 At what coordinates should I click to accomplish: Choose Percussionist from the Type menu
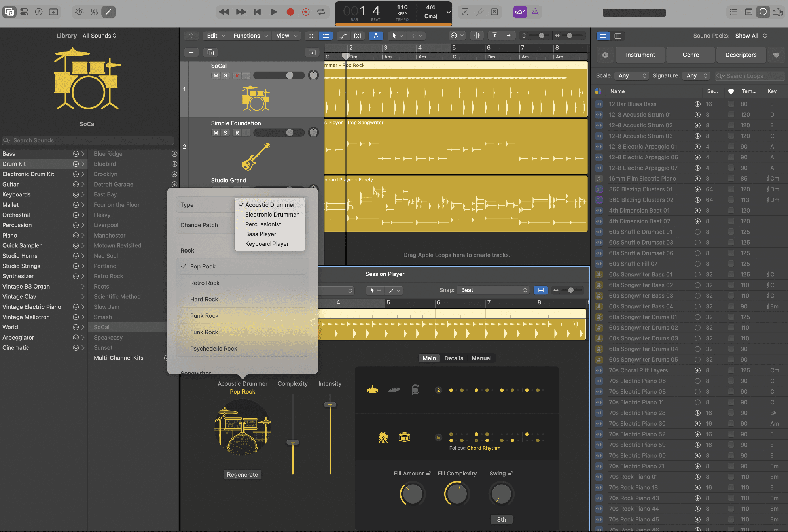(263, 224)
